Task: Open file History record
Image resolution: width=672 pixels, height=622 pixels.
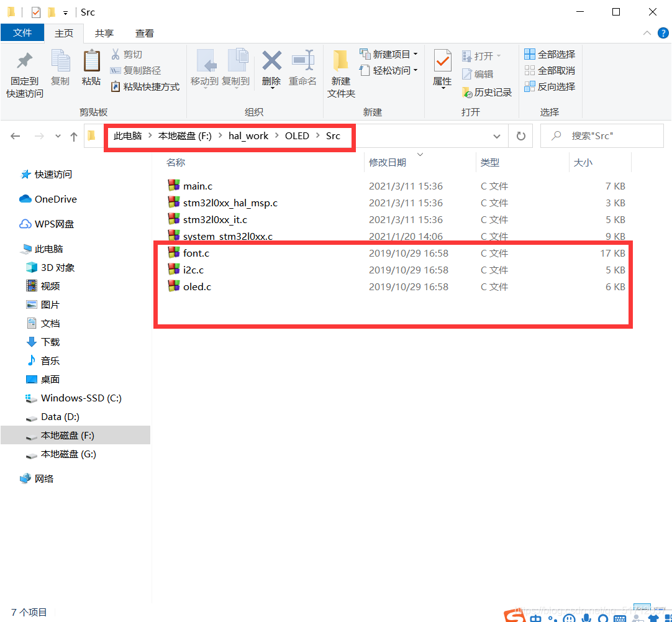Action: tap(487, 92)
